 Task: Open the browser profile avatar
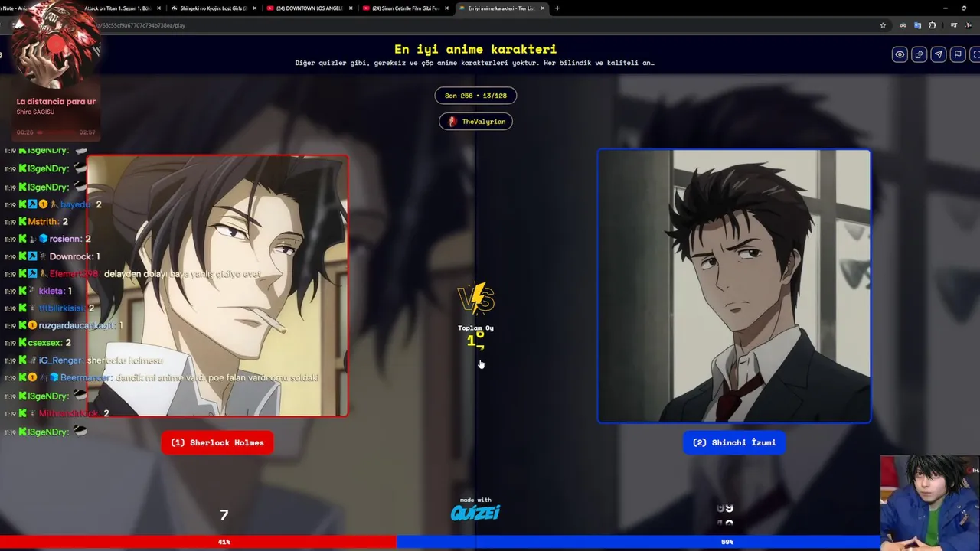[x=969, y=25]
